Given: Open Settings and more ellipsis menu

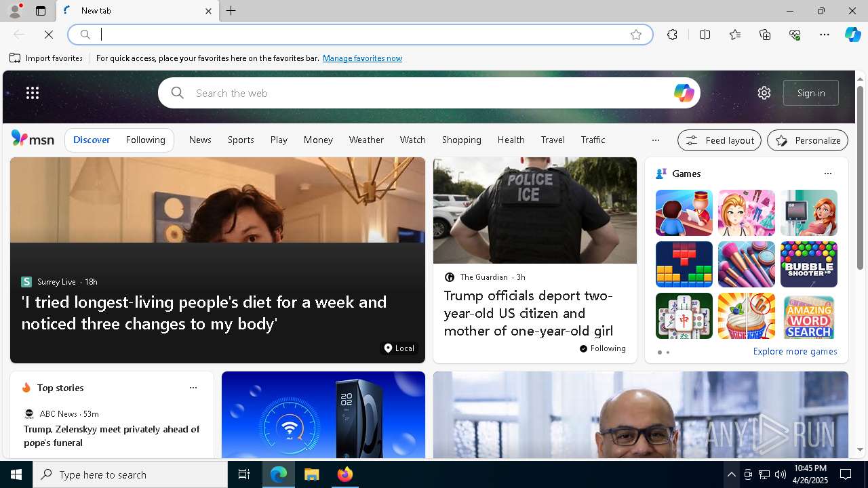Looking at the screenshot, I should [x=825, y=35].
